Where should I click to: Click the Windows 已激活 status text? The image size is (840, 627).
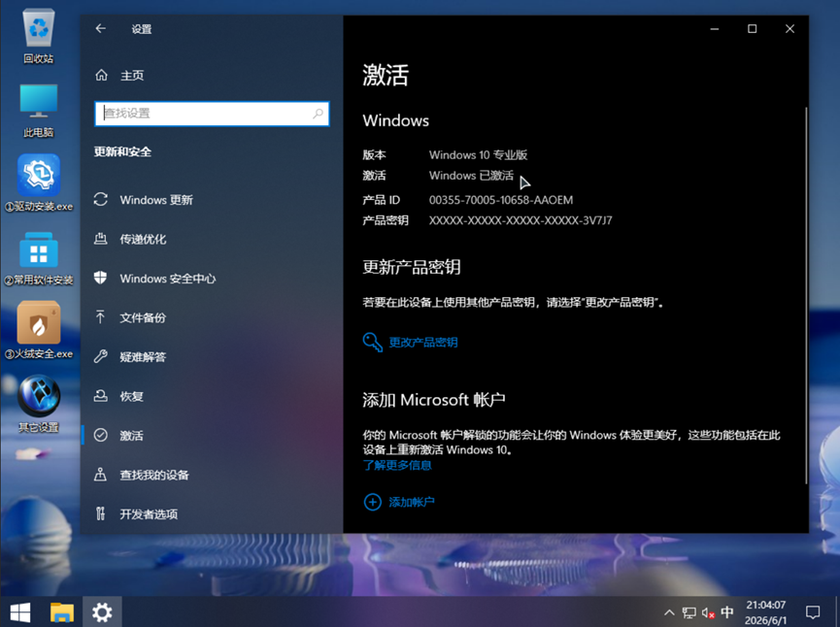click(471, 176)
